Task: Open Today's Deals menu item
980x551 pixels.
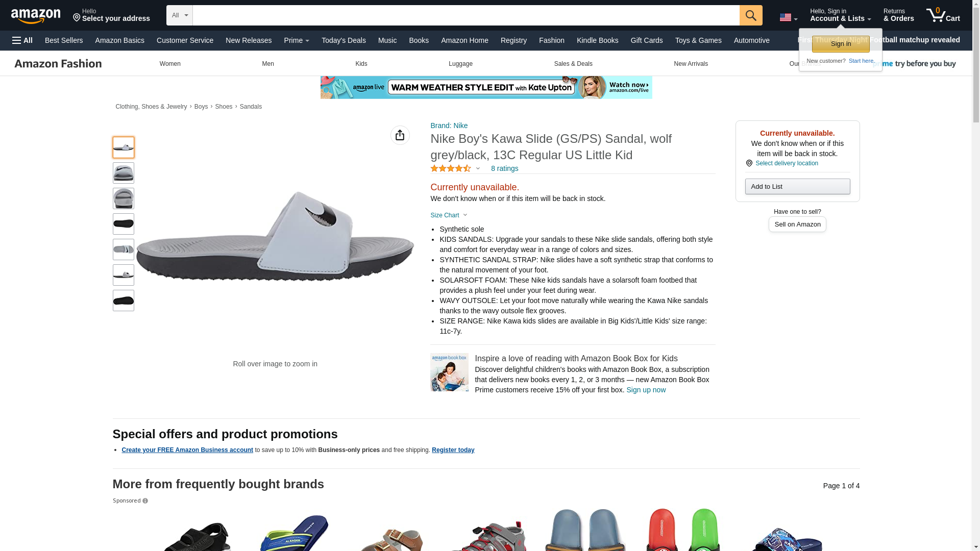Action: (344, 40)
